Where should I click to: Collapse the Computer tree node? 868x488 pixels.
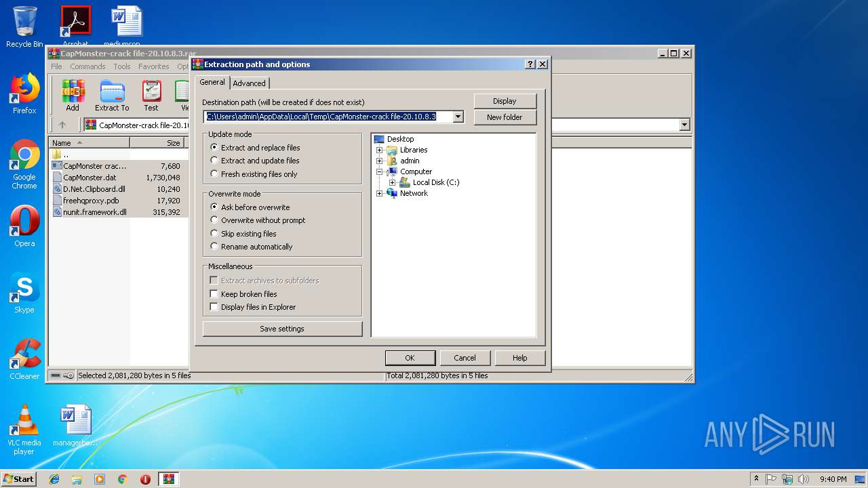380,171
